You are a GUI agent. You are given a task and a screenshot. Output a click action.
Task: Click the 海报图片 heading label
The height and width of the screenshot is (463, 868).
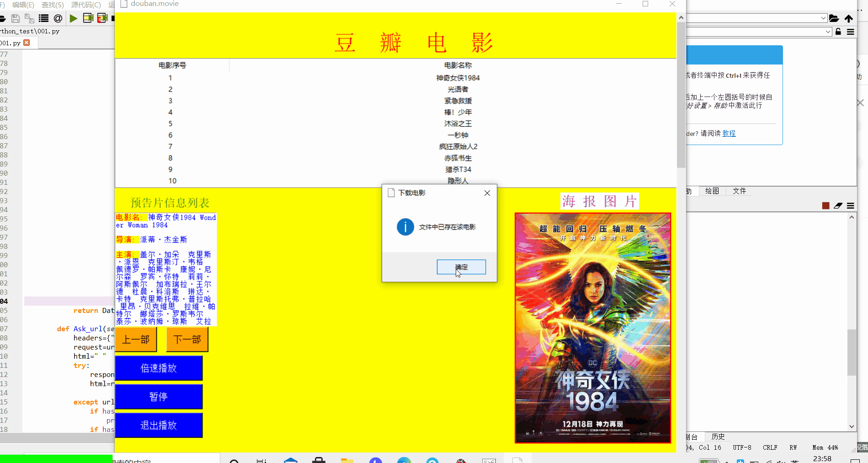[599, 201]
